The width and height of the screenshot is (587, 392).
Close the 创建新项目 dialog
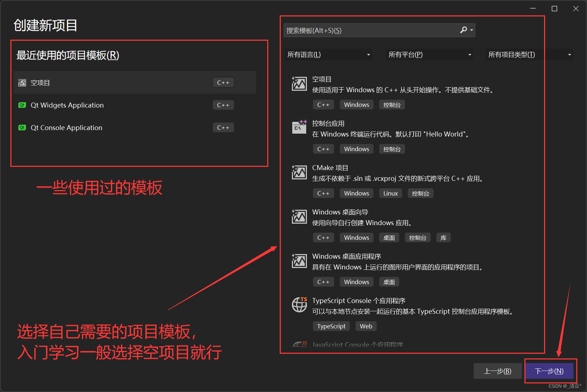pyautogui.click(x=576, y=9)
